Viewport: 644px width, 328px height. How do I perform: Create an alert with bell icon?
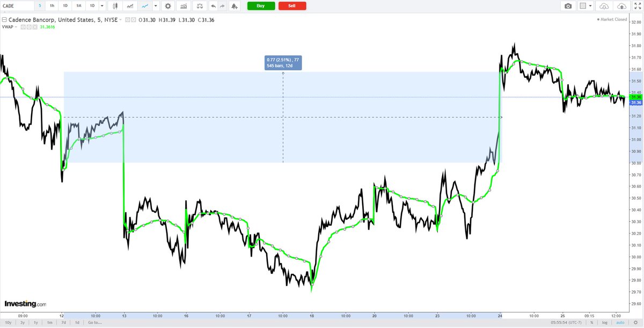point(235,6)
